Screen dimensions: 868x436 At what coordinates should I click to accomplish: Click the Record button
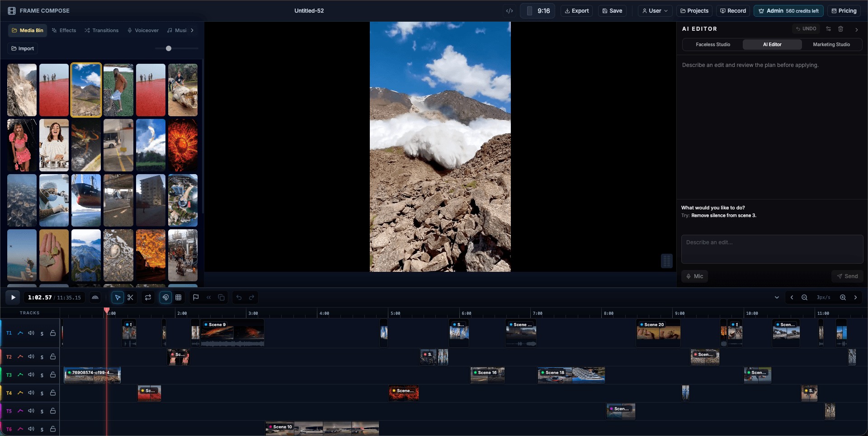tap(733, 11)
